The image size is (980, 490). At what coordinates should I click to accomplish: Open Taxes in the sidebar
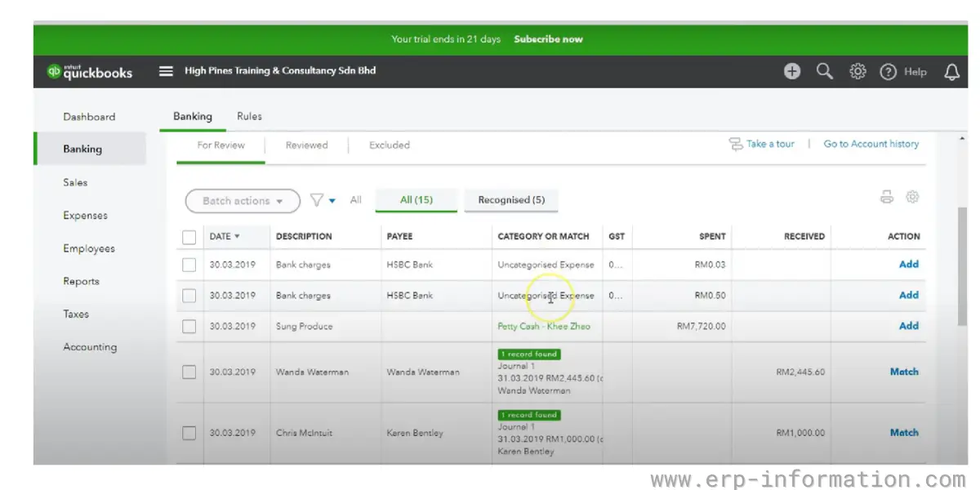76,314
